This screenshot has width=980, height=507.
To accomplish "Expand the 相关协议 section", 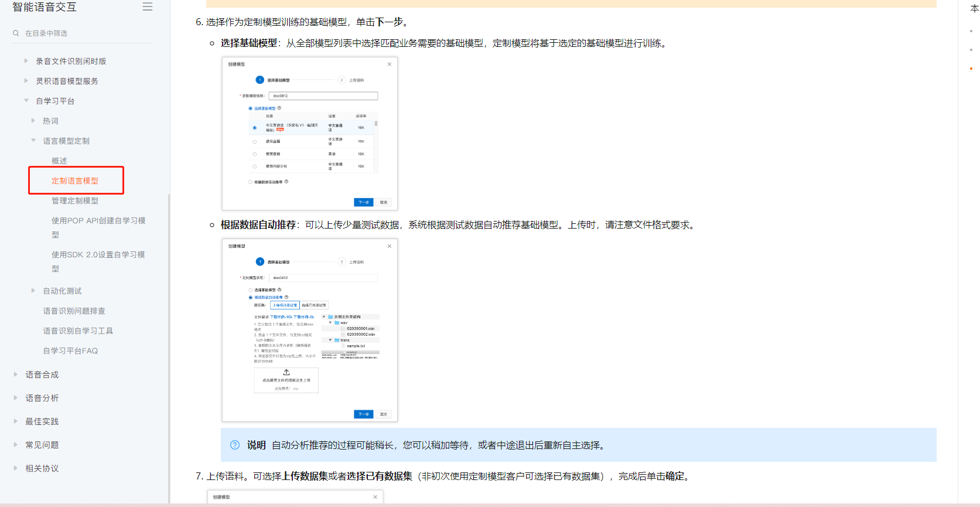I will pyautogui.click(x=15, y=468).
